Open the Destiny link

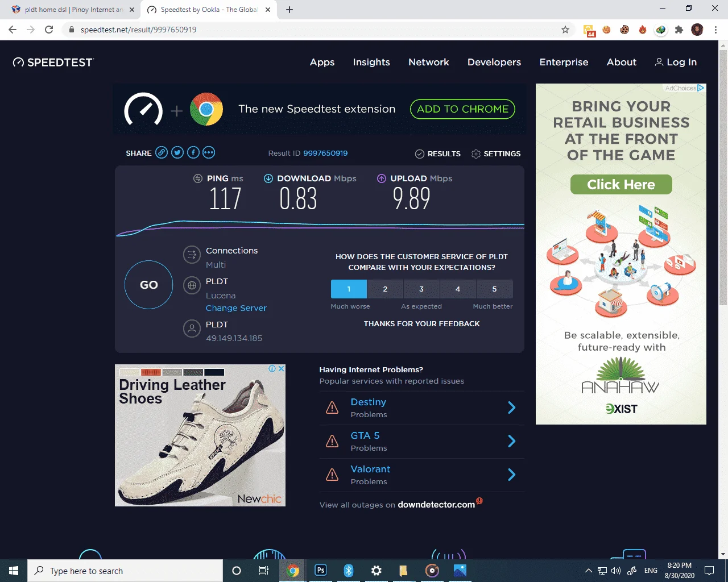(x=368, y=402)
